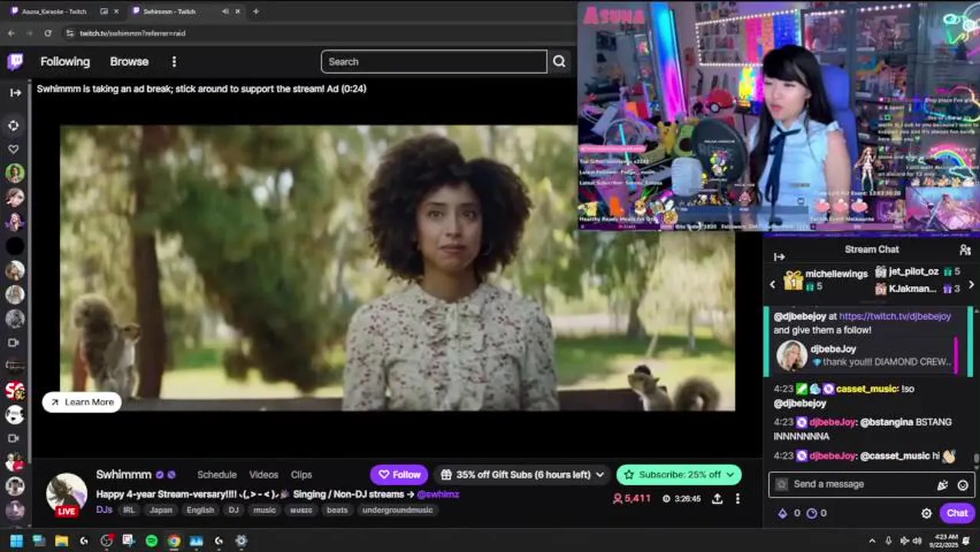Open the site information icon in the address bar
Image resolution: width=980 pixels, height=552 pixels.
pos(70,33)
